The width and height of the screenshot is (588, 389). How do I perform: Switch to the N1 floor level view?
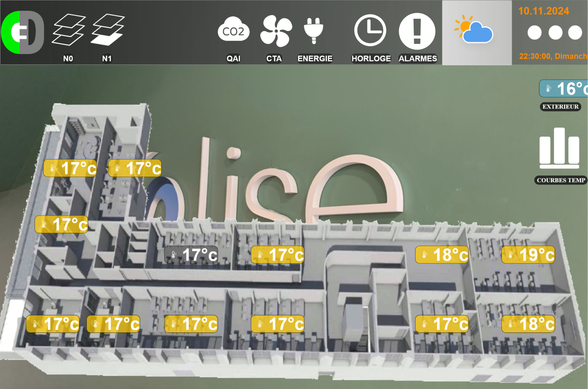[x=107, y=30]
